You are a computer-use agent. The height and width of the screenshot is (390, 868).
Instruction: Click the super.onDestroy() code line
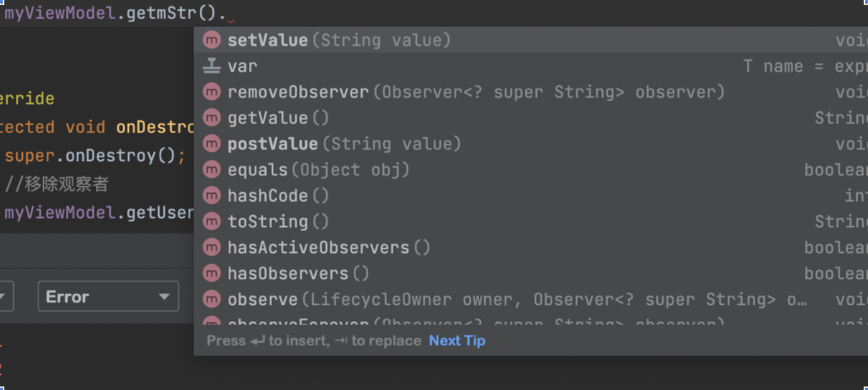95,155
